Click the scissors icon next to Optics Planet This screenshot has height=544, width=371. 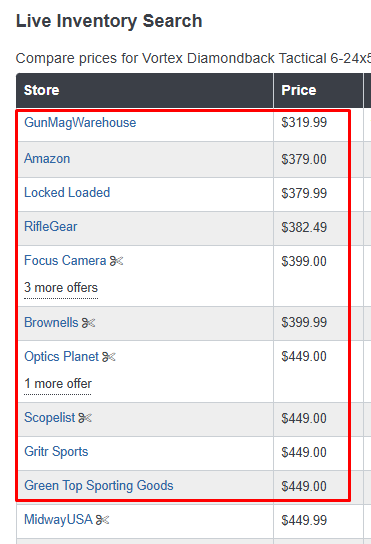(109, 357)
